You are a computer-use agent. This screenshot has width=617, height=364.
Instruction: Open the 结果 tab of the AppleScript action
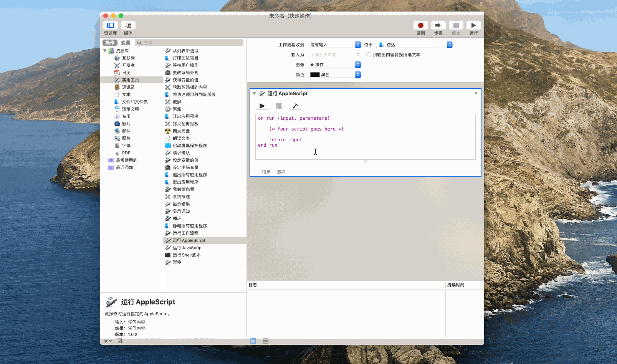point(266,172)
